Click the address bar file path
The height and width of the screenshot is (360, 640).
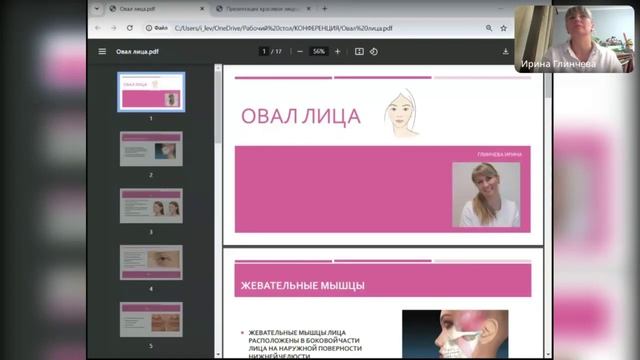pos(284,28)
